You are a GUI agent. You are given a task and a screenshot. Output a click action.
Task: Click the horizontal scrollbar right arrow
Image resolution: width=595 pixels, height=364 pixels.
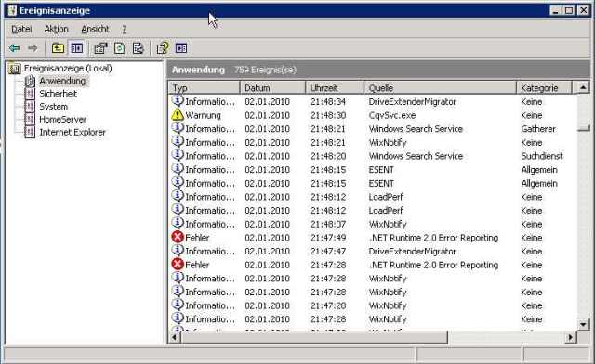click(570, 337)
